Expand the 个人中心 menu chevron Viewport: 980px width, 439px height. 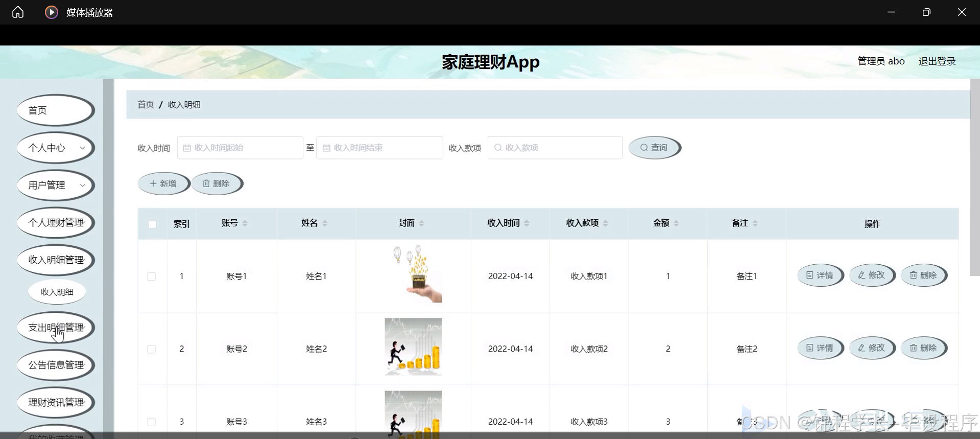[82, 148]
